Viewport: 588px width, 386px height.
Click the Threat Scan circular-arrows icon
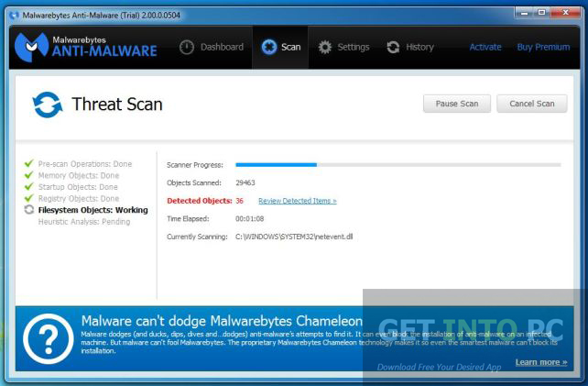48,105
